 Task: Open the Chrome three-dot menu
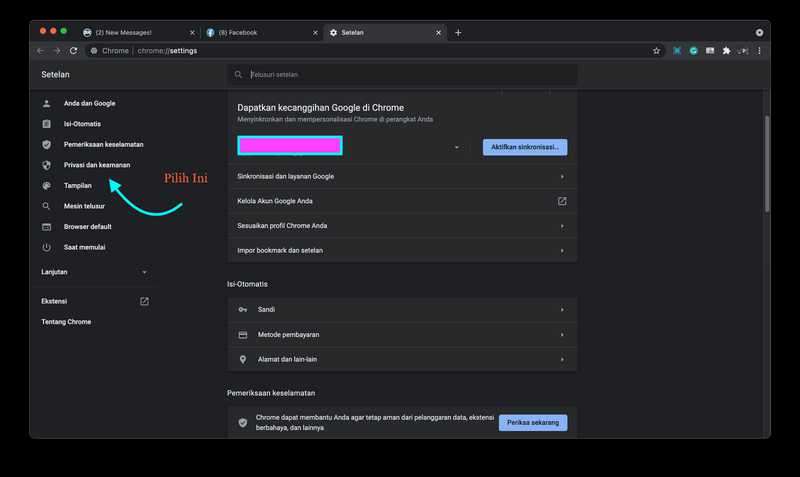(759, 50)
